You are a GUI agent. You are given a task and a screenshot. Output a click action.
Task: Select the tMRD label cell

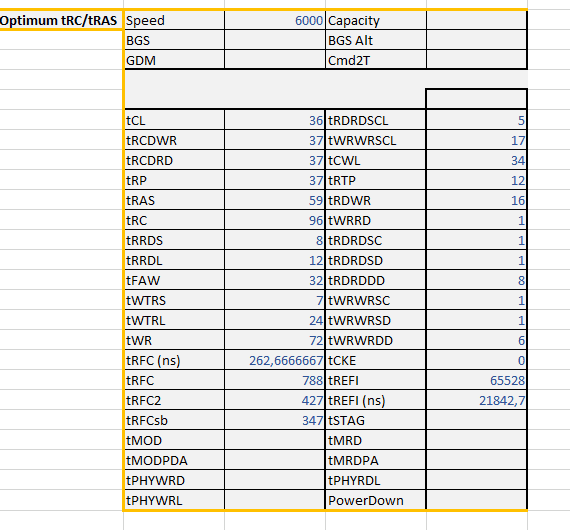click(x=376, y=440)
